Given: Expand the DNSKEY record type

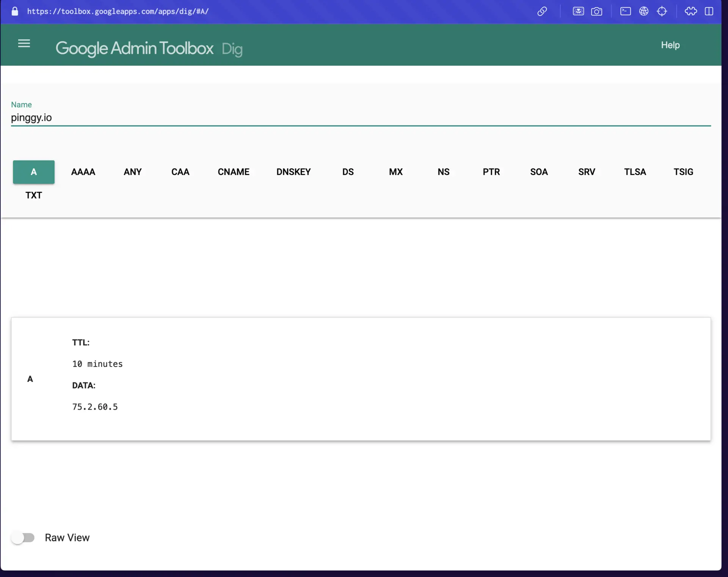Looking at the screenshot, I should coord(294,171).
